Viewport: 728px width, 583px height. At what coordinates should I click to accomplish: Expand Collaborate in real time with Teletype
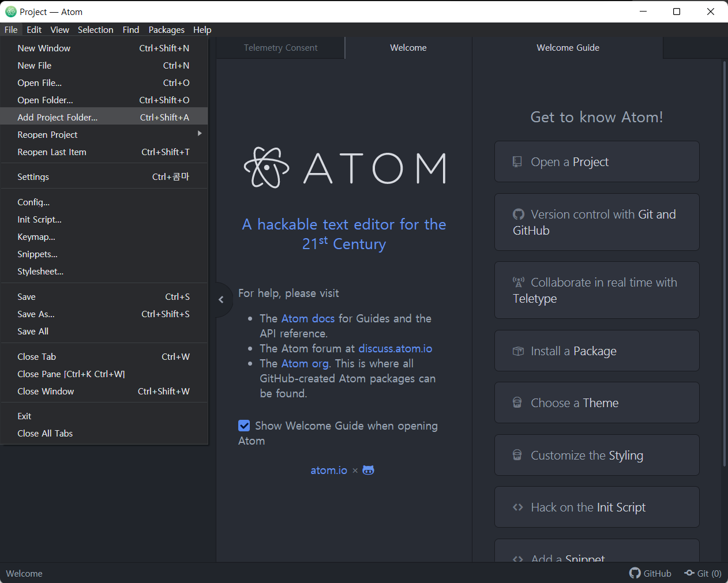pos(597,291)
